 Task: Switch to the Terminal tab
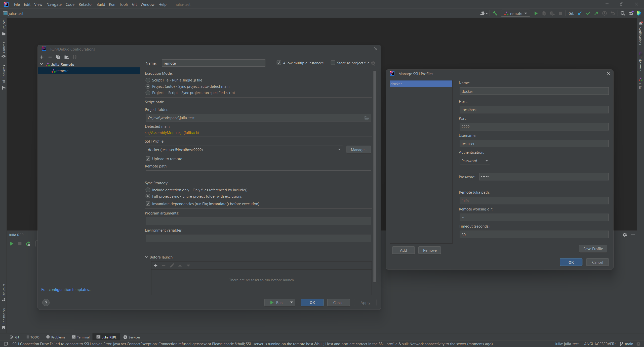click(81, 337)
